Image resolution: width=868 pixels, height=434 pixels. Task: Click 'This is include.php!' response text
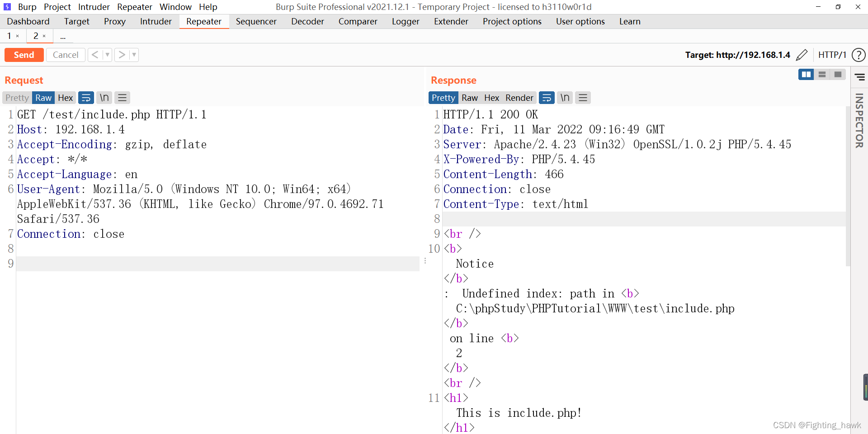point(519,413)
